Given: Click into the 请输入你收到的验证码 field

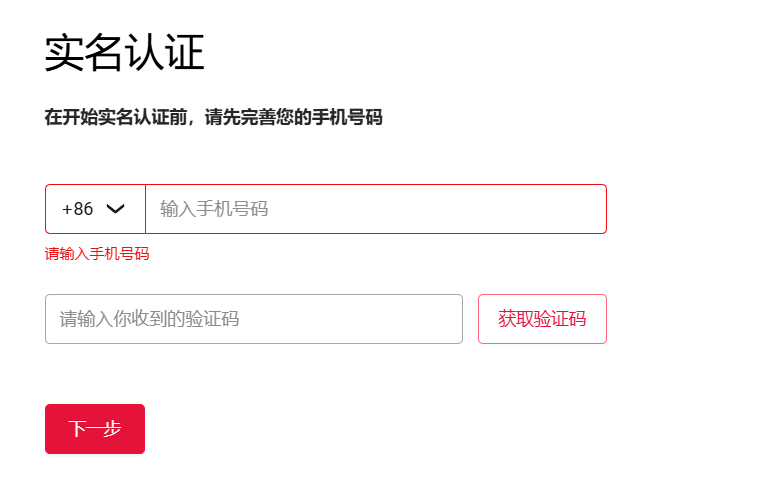Looking at the screenshot, I should click(x=253, y=319).
